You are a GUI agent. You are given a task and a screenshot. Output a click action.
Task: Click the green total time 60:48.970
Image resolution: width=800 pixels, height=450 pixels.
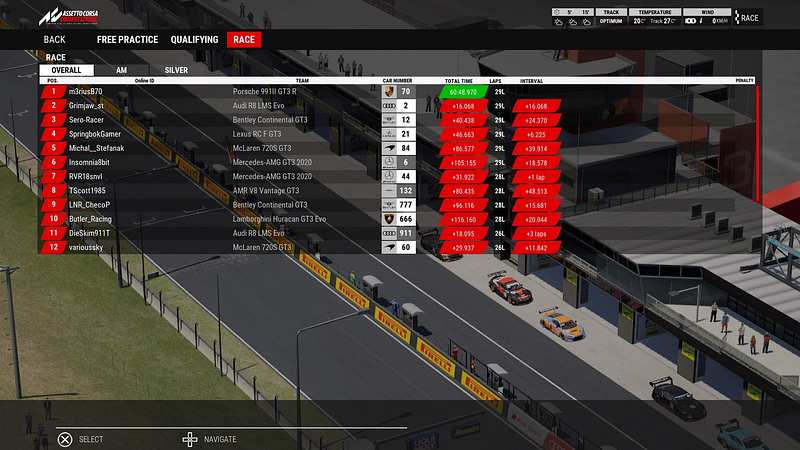point(463,92)
